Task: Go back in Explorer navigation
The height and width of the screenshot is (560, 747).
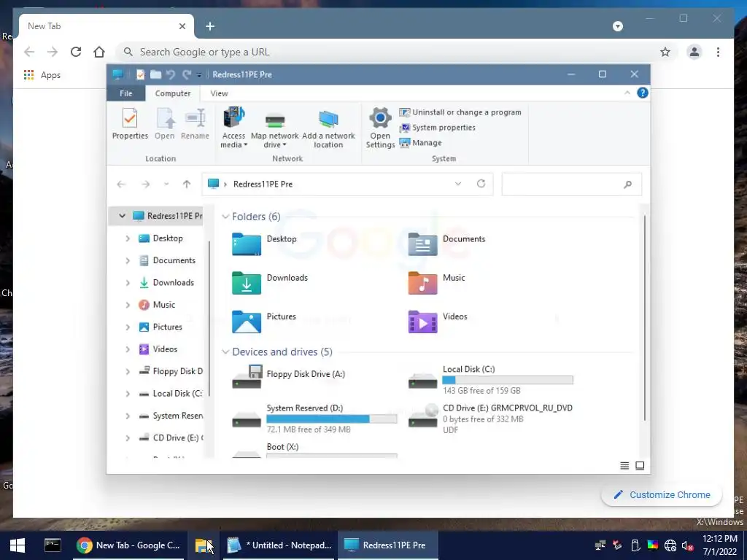Action: tap(121, 184)
